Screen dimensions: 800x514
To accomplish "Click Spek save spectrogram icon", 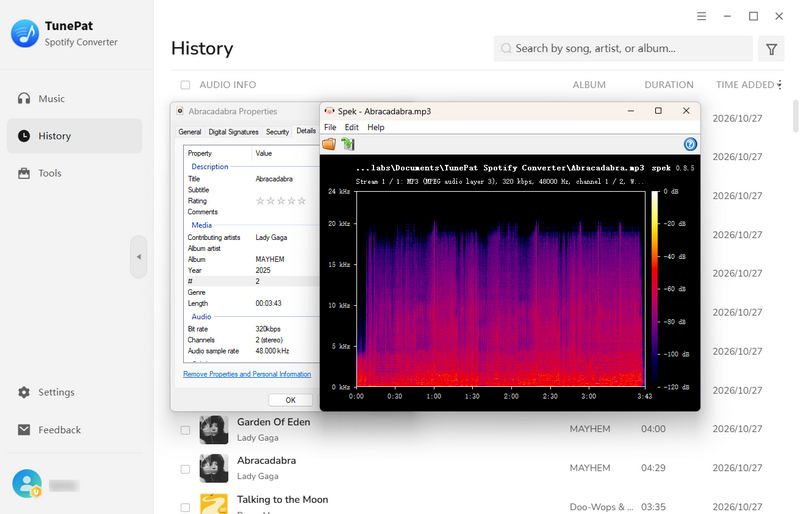I will pyautogui.click(x=348, y=144).
